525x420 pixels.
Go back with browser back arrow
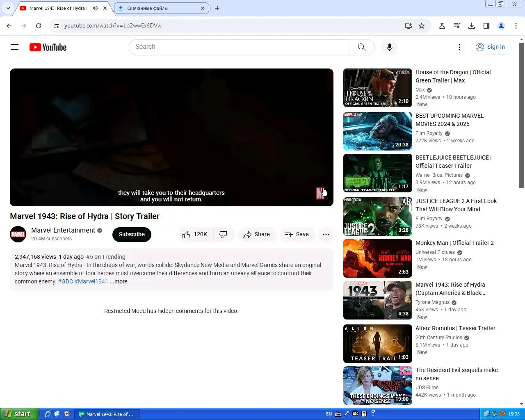pos(9,25)
